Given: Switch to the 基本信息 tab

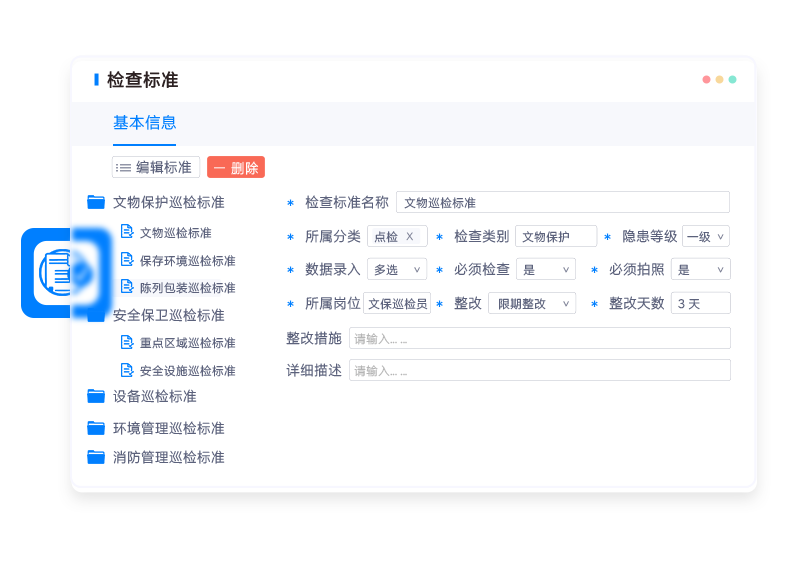Looking at the screenshot, I should [145, 123].
